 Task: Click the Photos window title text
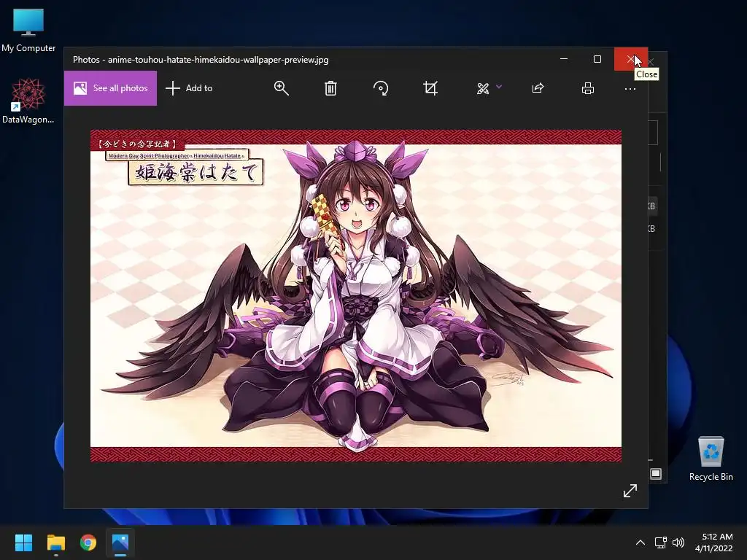201,60
